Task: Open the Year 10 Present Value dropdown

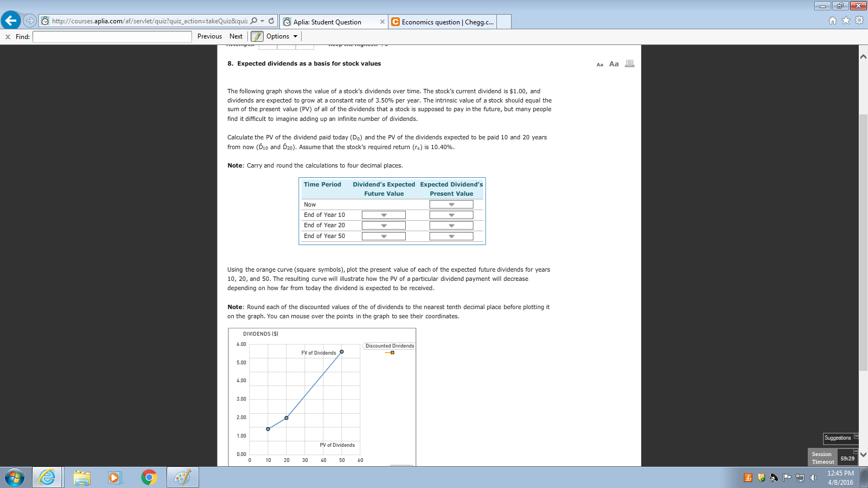Action: [x=451, y=215]
